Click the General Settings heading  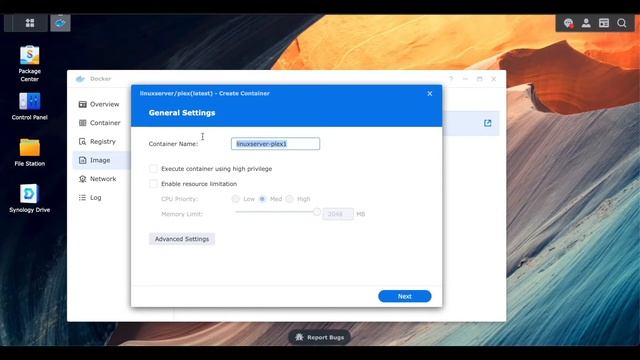point(182,113)
